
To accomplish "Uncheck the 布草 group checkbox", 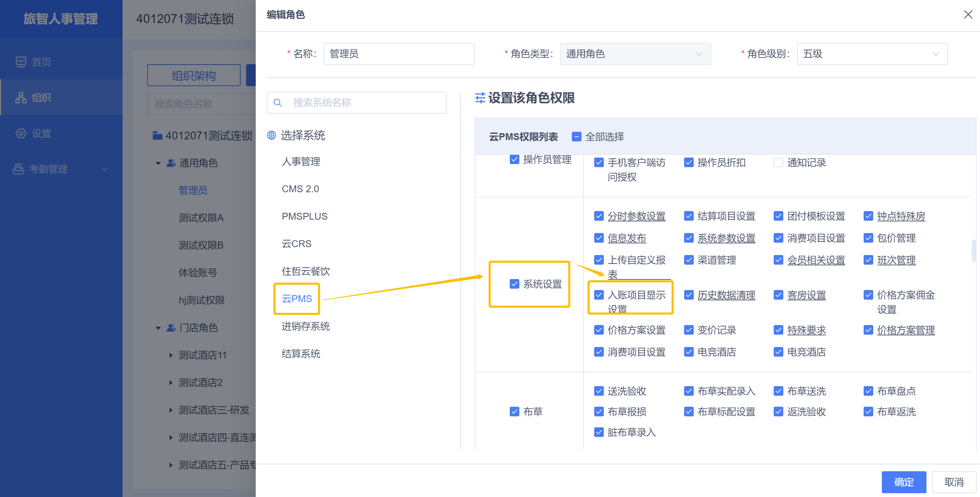I will [514, 412].
